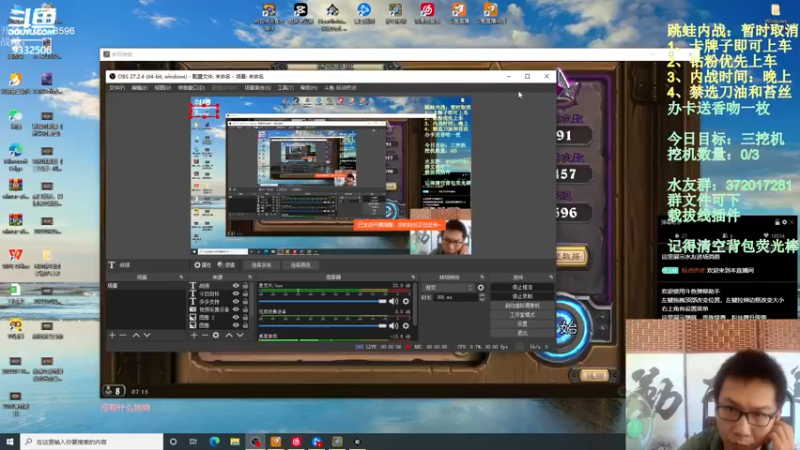Toggle lock on the 视频采集设备 source
Screen dimensions: 800x450
245,310
